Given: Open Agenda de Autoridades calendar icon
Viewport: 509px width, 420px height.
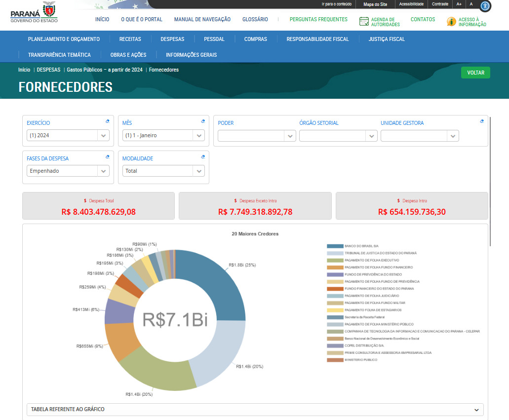Looking at the screenshot, I should (x=364, y=22).
